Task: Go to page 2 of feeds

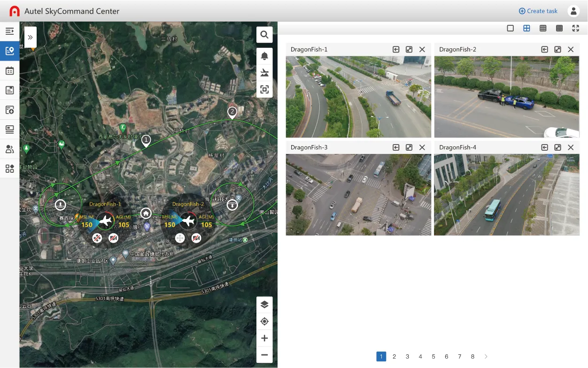Action: pos(394,357)
